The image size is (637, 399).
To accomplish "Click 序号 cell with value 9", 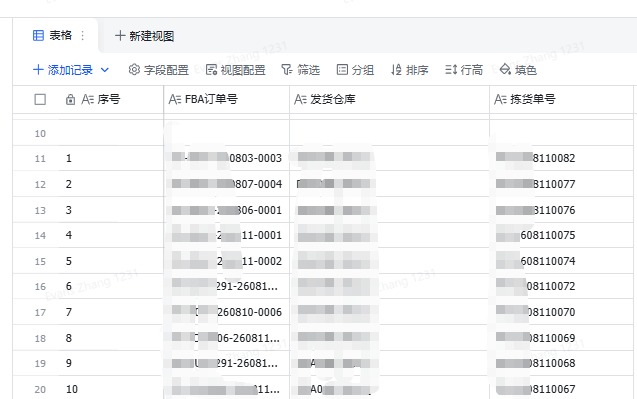I will coord(112,363).
